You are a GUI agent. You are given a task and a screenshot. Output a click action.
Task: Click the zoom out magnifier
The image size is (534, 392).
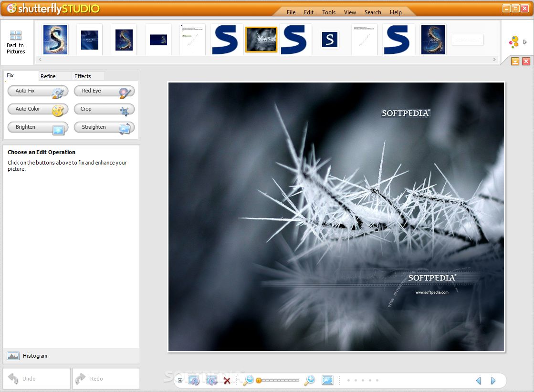(x=249, y=380)
